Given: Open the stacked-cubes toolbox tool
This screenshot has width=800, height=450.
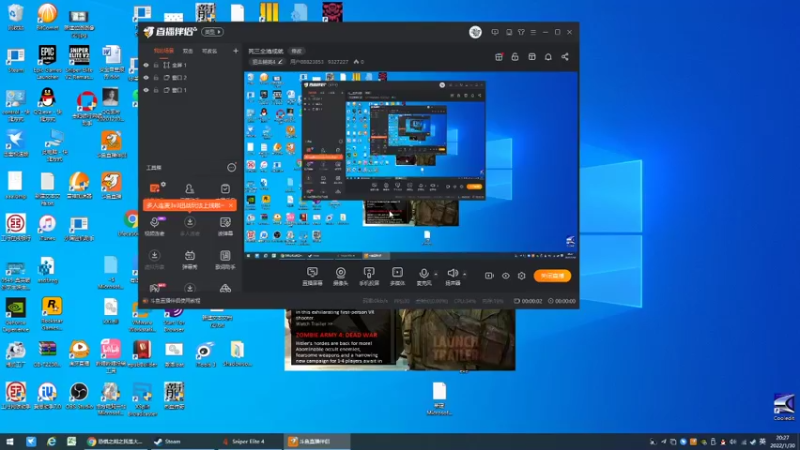Looking at the screenshot, I should 225,288.
